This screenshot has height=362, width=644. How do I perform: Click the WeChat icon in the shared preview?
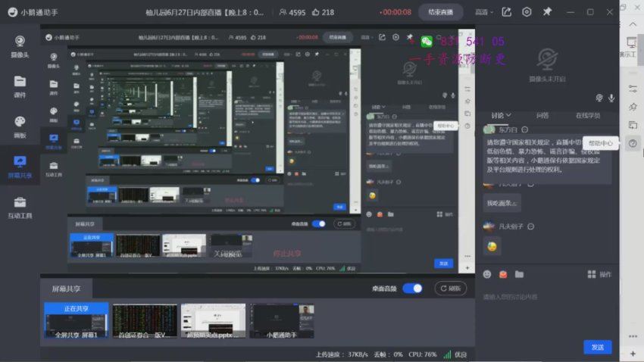(x=427, y=42)
